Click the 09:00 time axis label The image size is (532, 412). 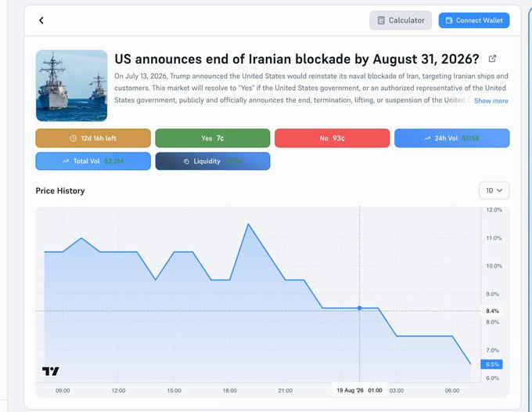pyautogui.click(x=63, y=391)
